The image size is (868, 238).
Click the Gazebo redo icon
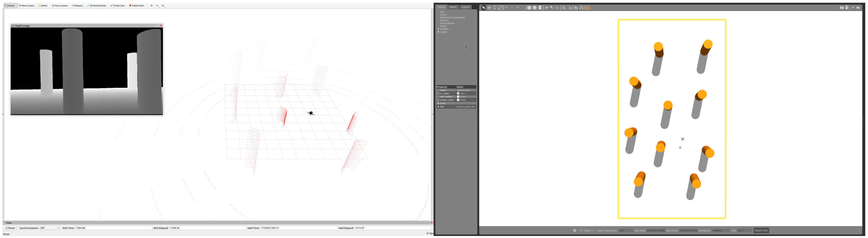point(517,8)
